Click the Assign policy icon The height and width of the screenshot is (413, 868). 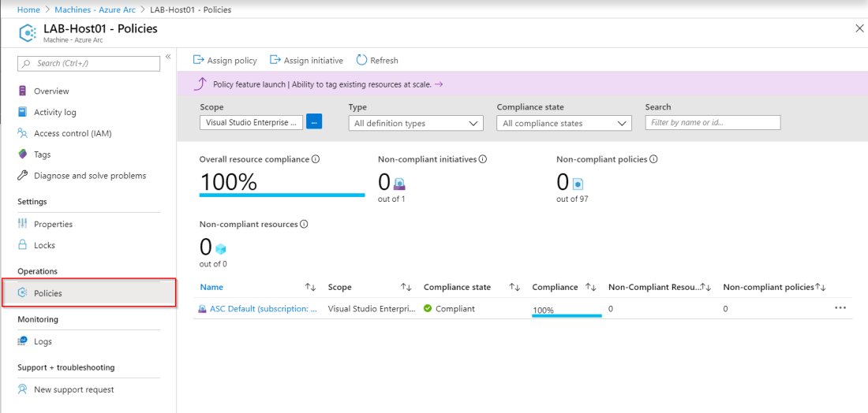[x=199, y=60]
